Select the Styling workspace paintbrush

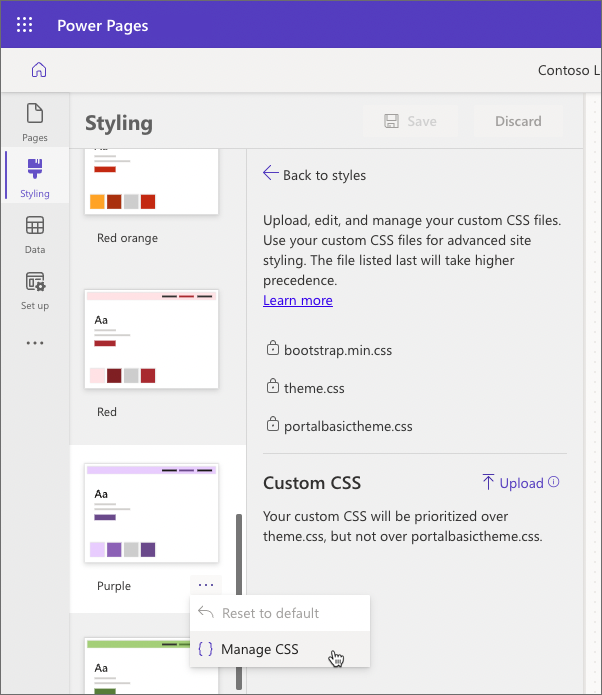point(35,178)
